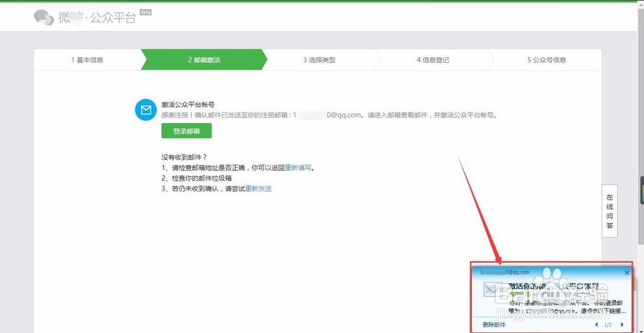Click the 检查你的邮件垃圾箱 line
This screenshot has width=644, height=333.
(197, 178)
